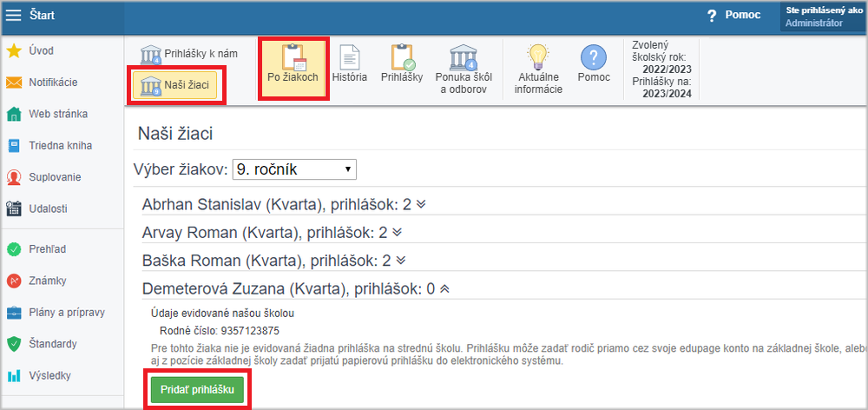Open Aktuálne informácie lightbulb icon
The image size is (868, 410).
539,56
